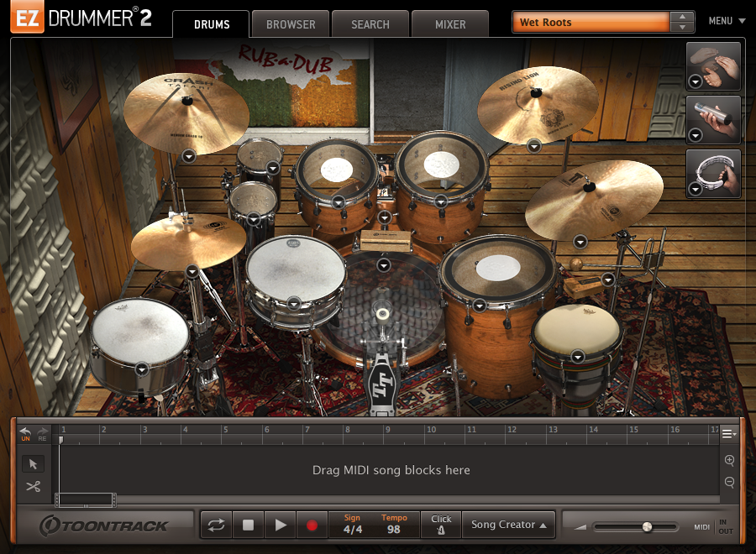The width and height of the screenshot is (756, 554).
Task: Switch to the MIXER tab
Action: pyautogui.click(x=450, y=24)
